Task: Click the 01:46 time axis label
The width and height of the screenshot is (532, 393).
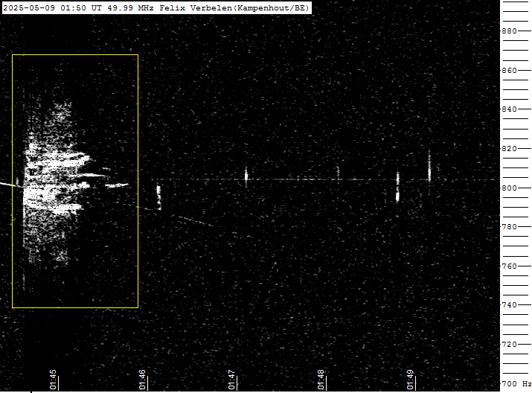Action: 142,380
